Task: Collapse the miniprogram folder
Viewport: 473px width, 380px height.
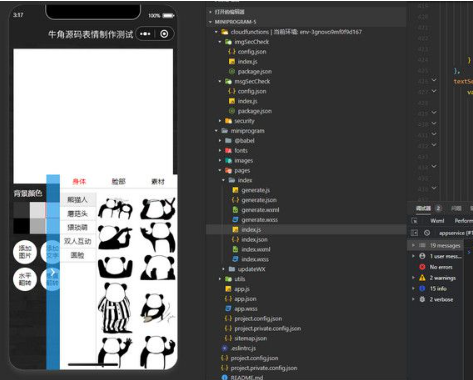Action: [216, 131]
